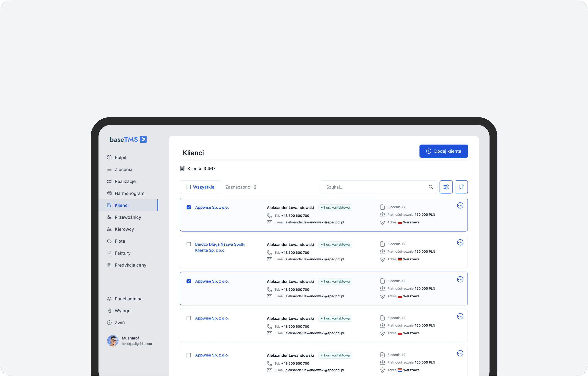The height and width of the screenshot is (376, 588).
Task: Click the Dodaj klienta button
Action: 443,151
